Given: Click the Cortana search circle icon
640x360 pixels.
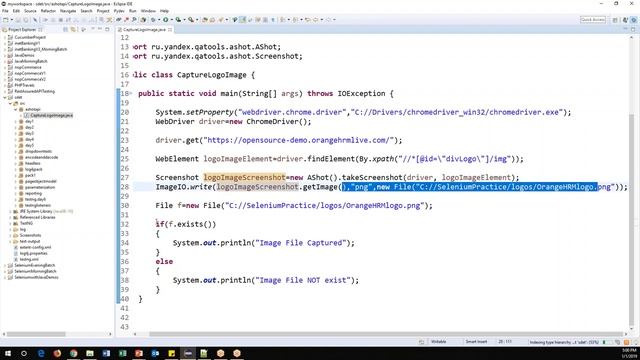Looking at the screenshot, I should pyautogui.click(x=24, y=353).
